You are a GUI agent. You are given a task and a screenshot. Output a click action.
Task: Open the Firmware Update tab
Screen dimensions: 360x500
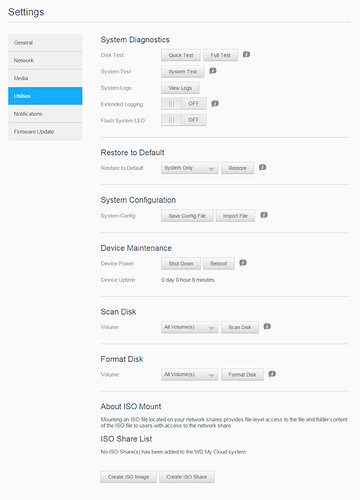click(45, 132)
